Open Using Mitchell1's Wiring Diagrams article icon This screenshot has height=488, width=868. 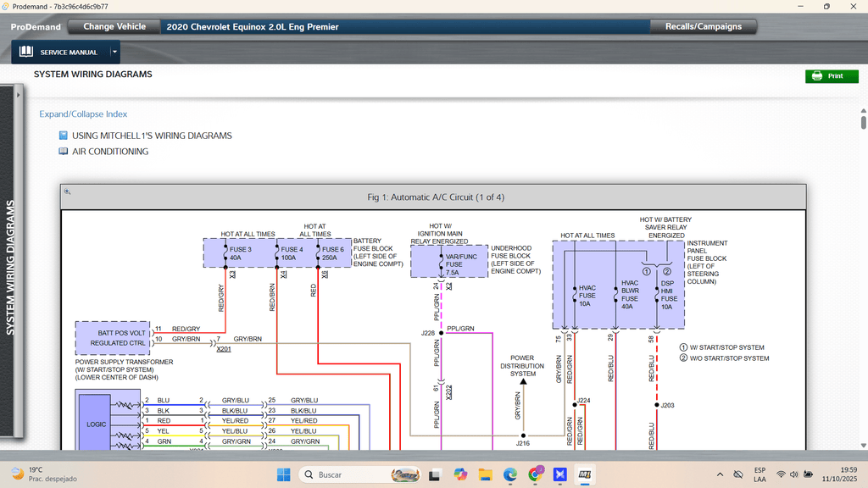(x=64, y=136)
